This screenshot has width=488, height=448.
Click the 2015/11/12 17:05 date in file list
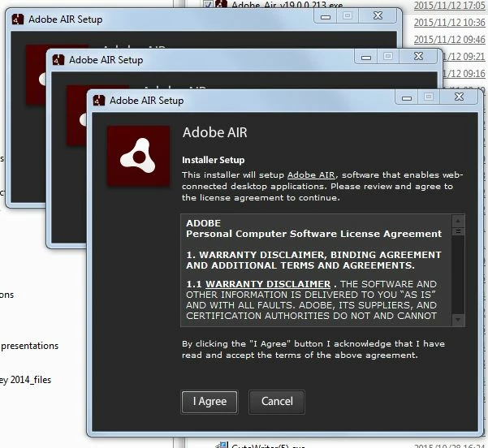(x=449, y=6)
